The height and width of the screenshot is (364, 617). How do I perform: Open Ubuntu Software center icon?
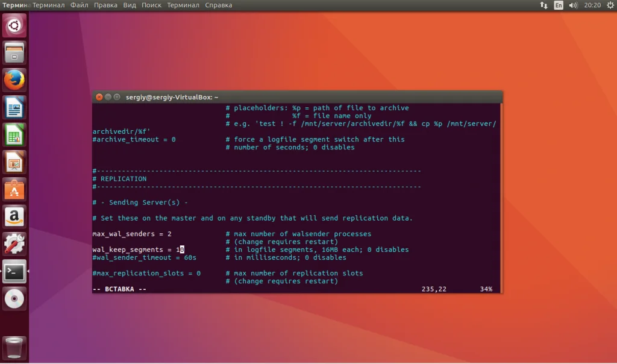[14, 189]
